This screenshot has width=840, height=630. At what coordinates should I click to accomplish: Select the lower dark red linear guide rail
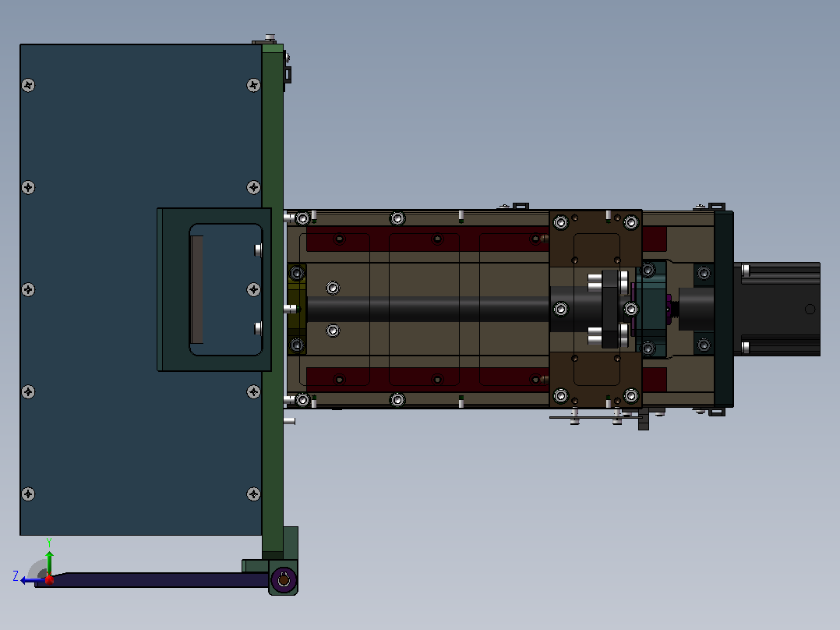click(x=428, y=380)
